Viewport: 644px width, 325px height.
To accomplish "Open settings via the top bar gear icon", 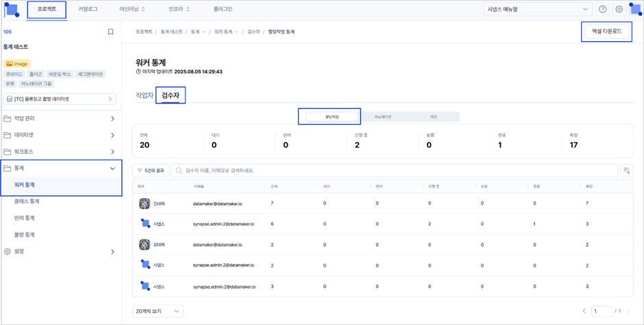I will click(619, 10).
